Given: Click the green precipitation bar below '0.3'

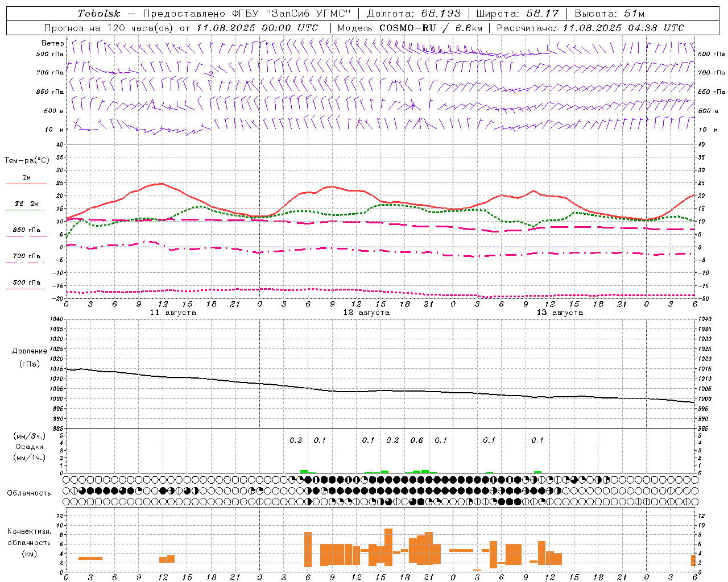Looking at the screenshot, I should (x=304, y=471).
